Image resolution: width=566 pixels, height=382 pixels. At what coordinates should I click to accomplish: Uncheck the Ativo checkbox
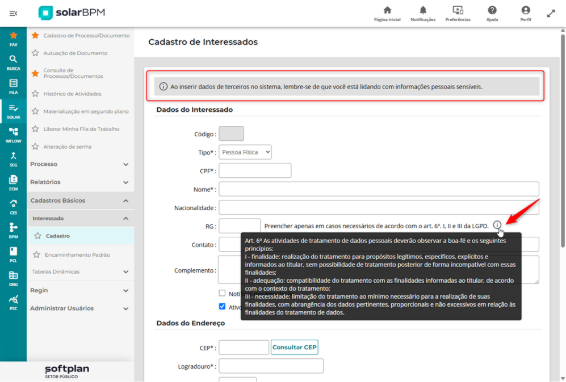click(x=222, y=307)
